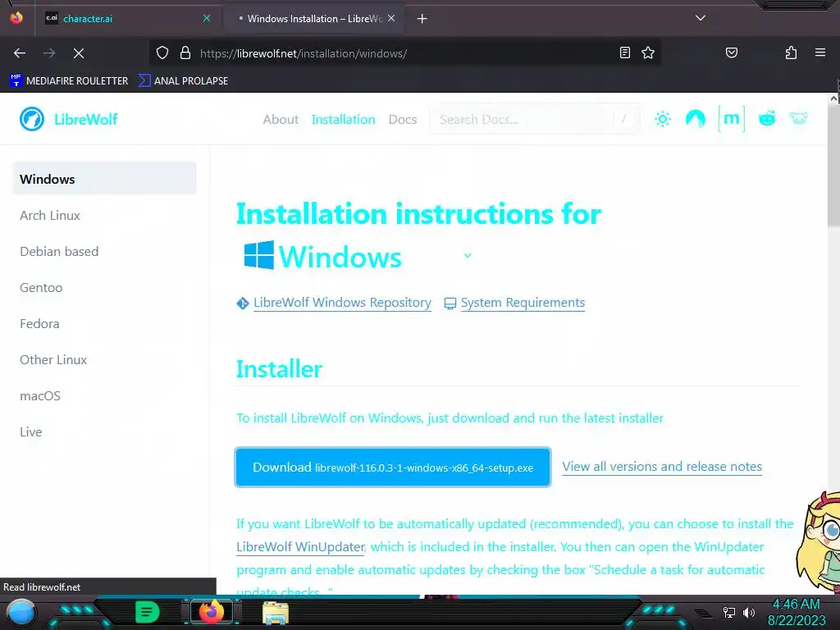Open the Pocket save icon
840x630 pixels.
pyautogui.click(x=731, y=52)
